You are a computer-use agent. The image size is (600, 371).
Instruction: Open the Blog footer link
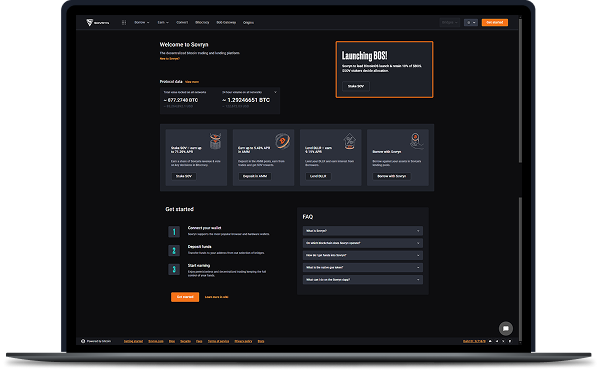[x=172, y=341]
